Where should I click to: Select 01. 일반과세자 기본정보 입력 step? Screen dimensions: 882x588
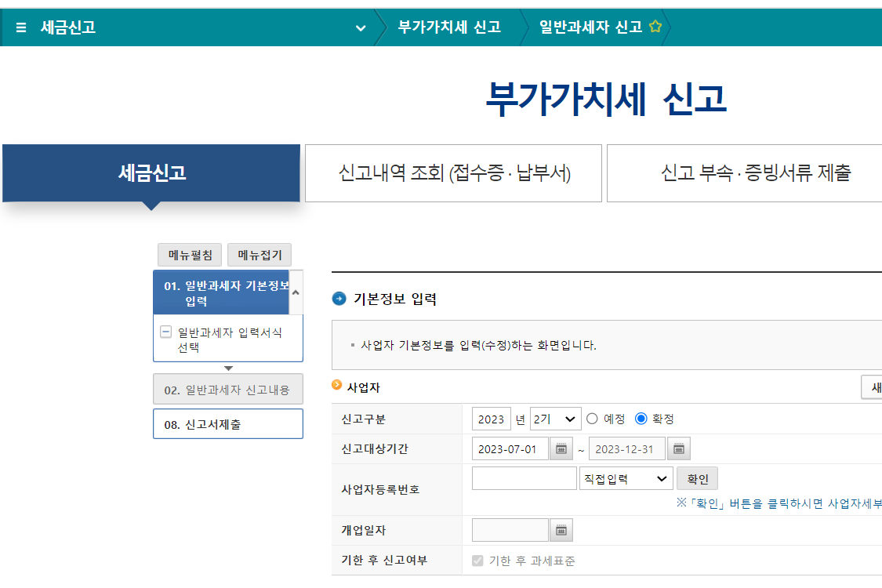tap(221, 292)
